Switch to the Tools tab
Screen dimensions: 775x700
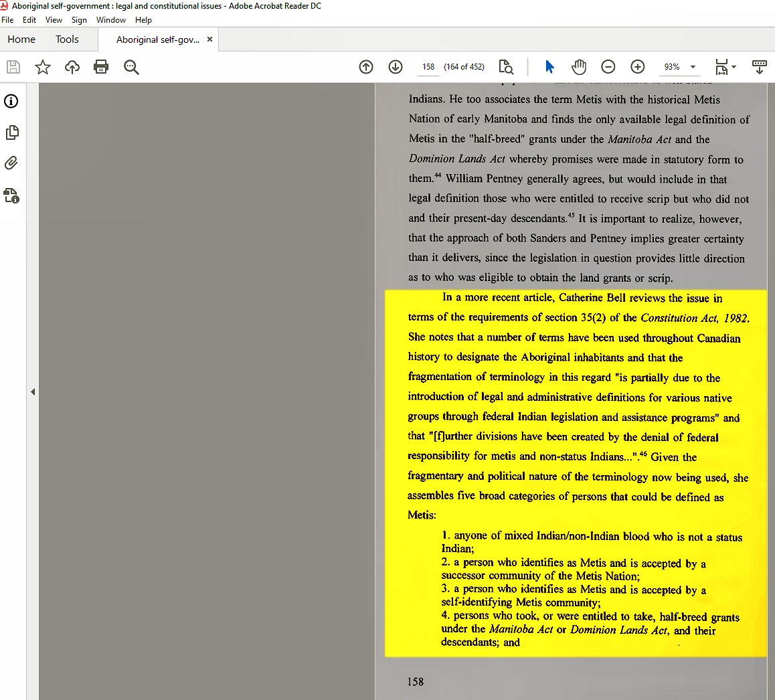tap(67, 39)
